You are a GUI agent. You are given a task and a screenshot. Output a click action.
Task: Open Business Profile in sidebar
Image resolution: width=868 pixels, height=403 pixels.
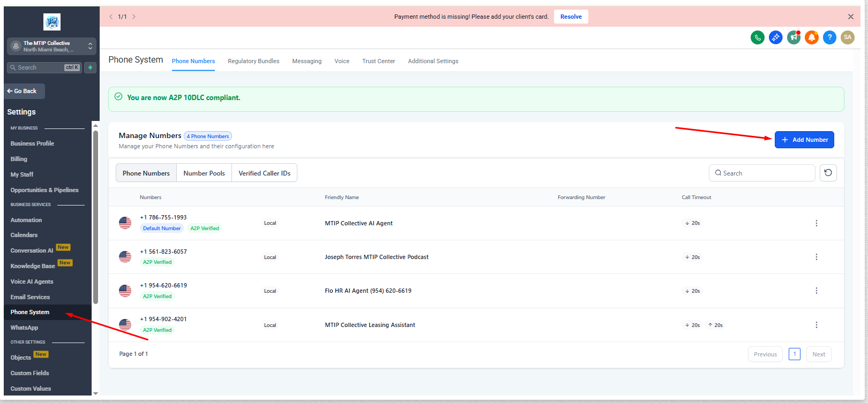click(x=32, y=143)
